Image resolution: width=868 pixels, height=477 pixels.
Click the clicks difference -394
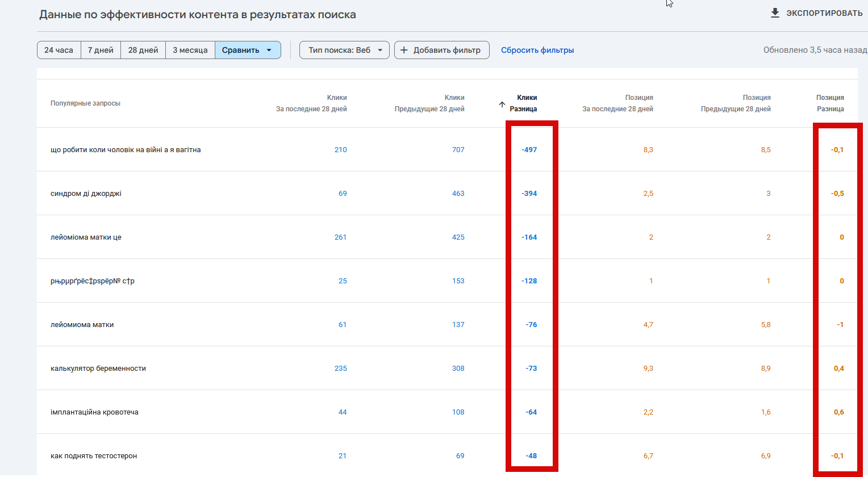click(x=529, y=194)
